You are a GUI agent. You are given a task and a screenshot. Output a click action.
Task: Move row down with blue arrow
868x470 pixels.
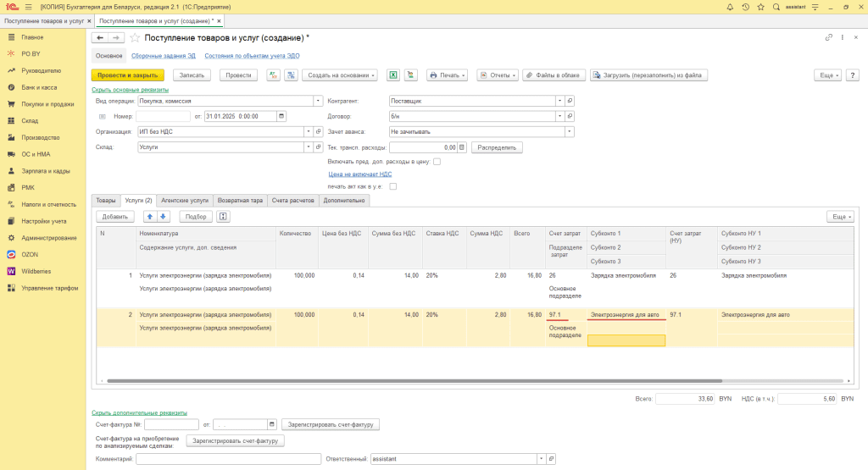pyautogui.click(x=164, y=216)
